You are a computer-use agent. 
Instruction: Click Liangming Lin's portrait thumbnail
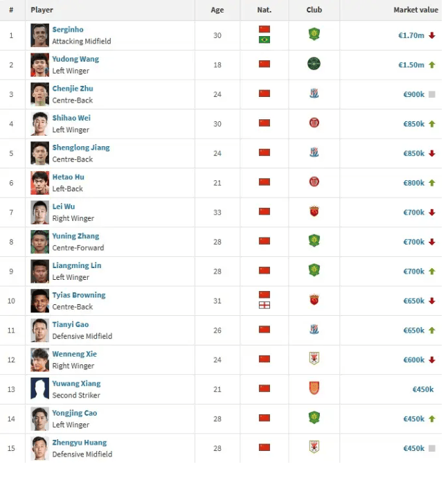pyautogui.click(x=39, y=272)
